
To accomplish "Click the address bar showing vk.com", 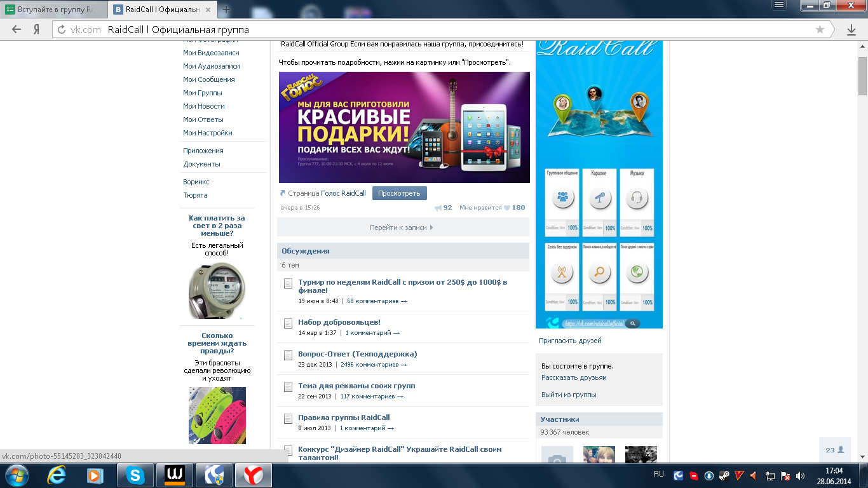I will [438, 29].
